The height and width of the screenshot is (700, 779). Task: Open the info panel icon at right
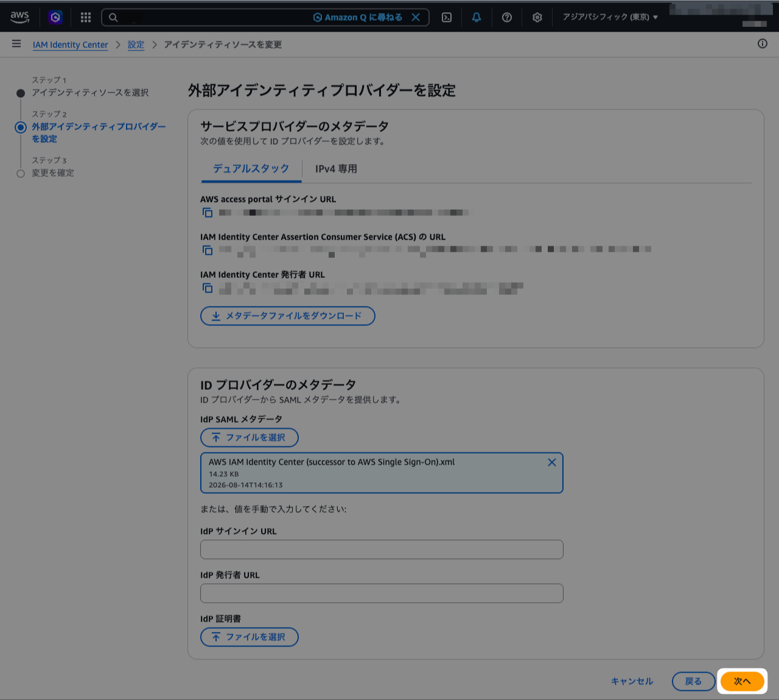pos(763,44)
